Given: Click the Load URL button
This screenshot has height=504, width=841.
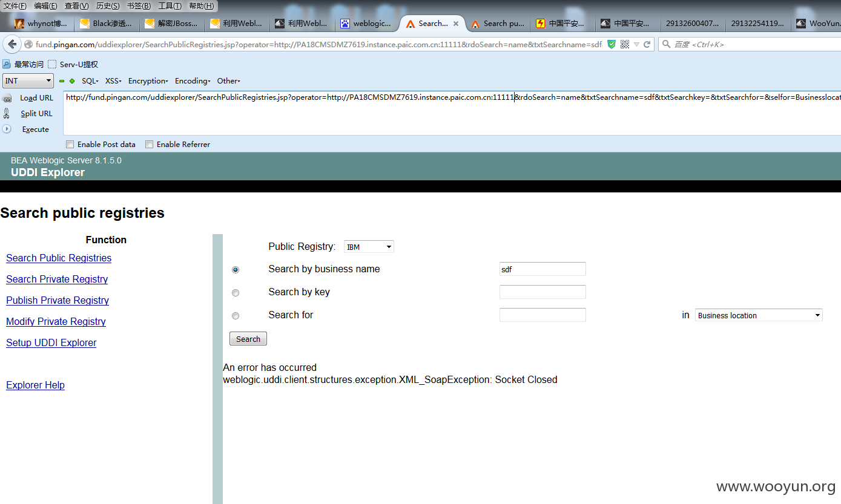Looking at the screenshot, I should (36, 98).
